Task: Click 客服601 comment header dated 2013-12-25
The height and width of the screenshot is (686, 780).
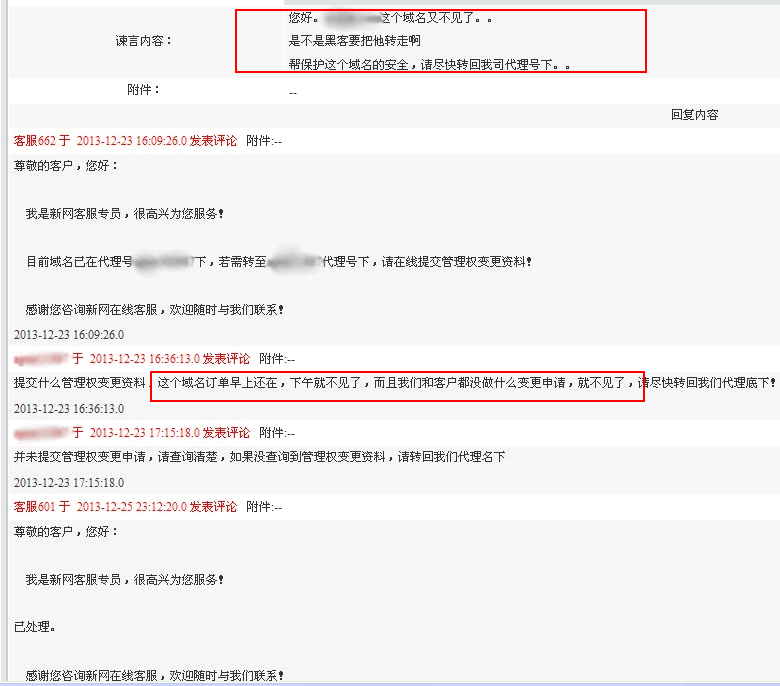Action: pos(125,507)
